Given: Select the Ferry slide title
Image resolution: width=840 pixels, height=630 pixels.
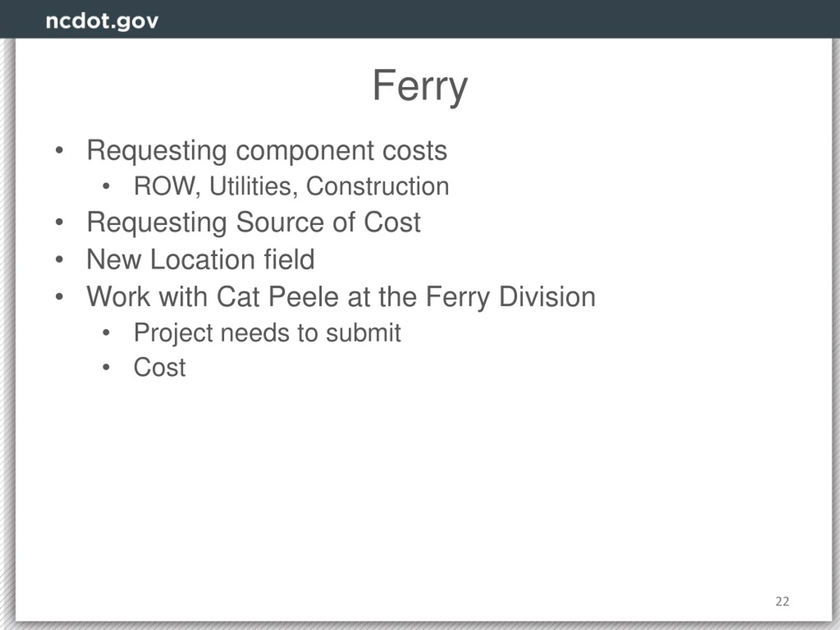Looking at the screenshot, I should (420, 87).
